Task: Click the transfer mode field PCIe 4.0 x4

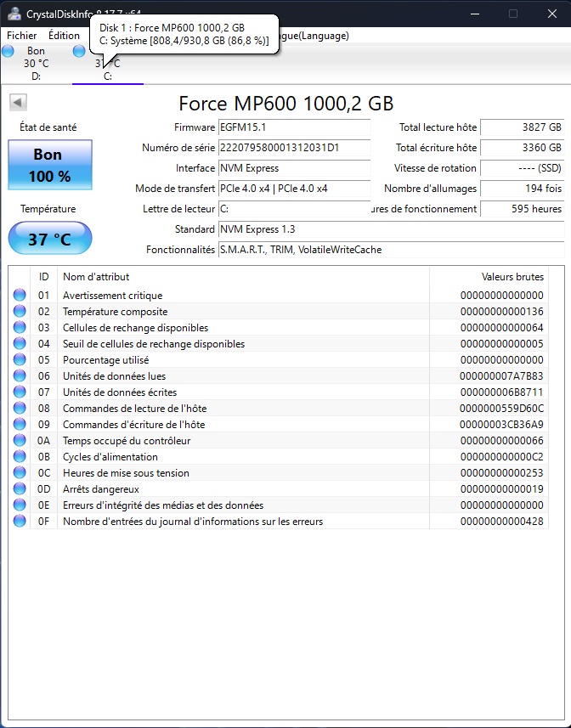Action: coord(294,189)
